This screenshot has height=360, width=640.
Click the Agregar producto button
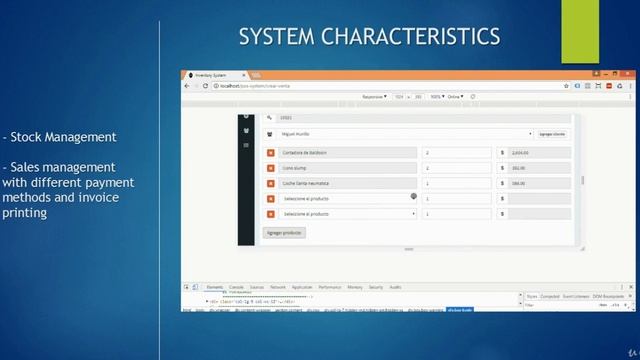tap(284, 233)
